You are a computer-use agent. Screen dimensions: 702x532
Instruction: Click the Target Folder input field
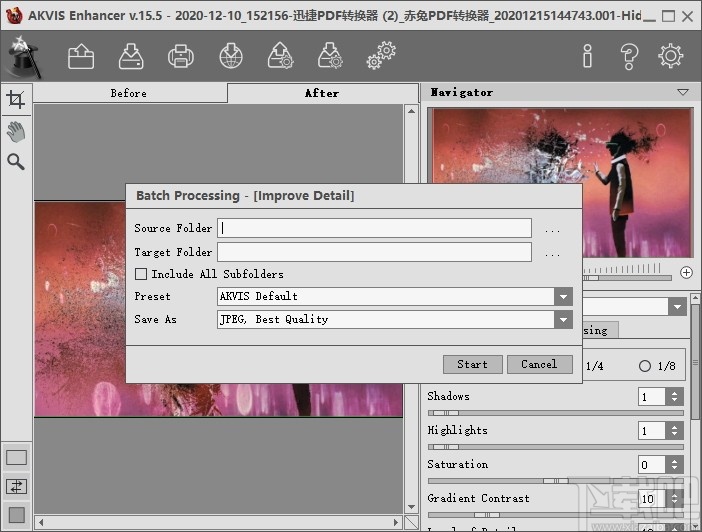click(374, 252)
